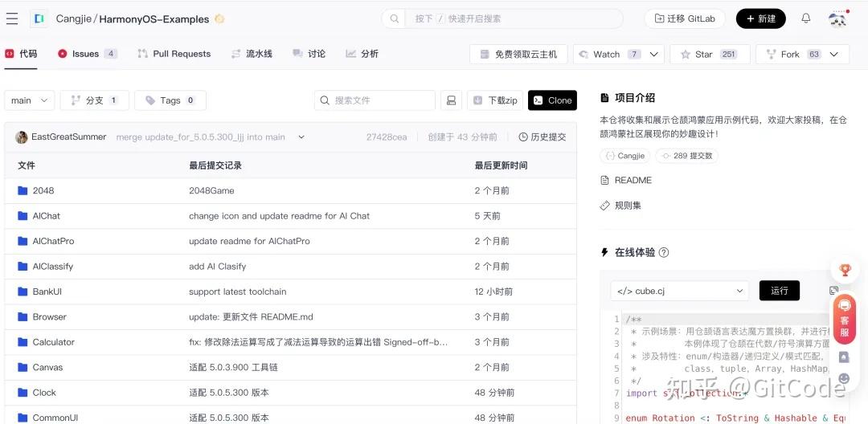868x424 pixels.
Task: Click the Cangjie namespace in breadcrumb
Action: click(x=74, y=18)
